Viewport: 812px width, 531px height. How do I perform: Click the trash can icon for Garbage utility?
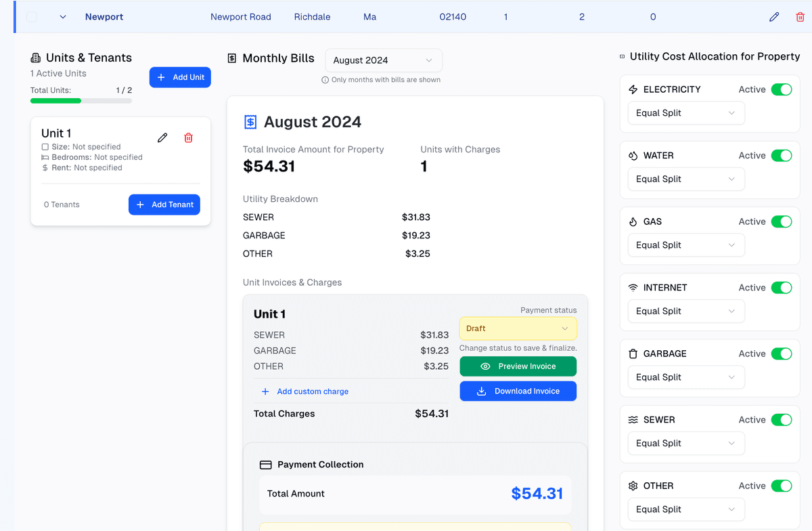point(633,354)
